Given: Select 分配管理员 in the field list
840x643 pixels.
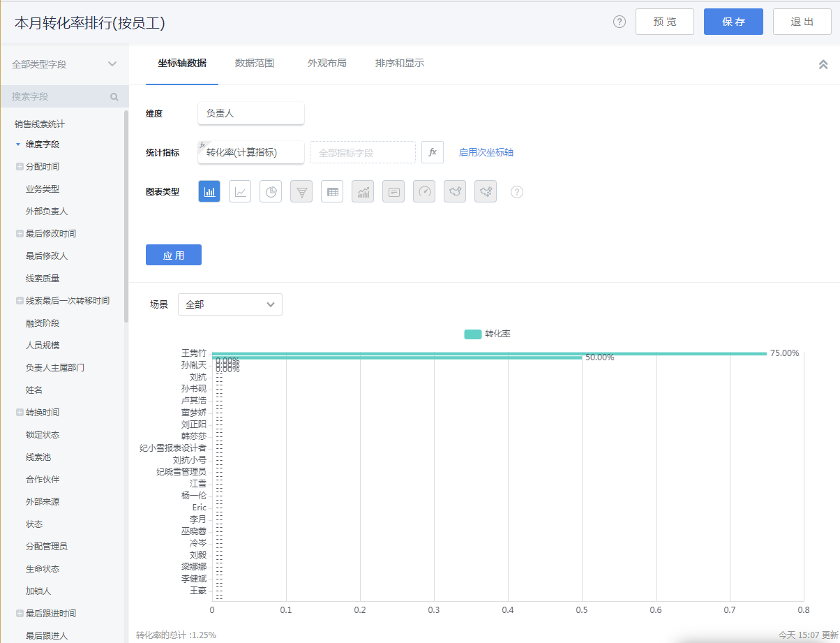Looking at the screenshot, I should [x=47, y=546].
